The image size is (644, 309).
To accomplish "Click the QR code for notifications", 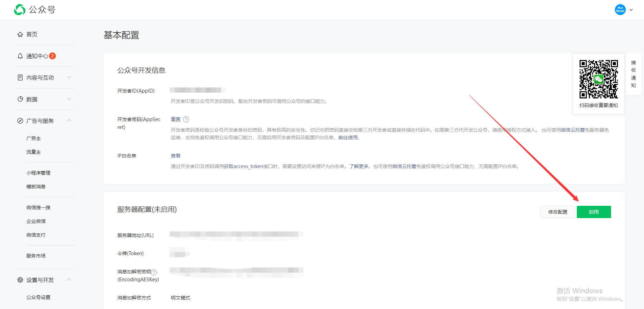I will pos(598,79).
